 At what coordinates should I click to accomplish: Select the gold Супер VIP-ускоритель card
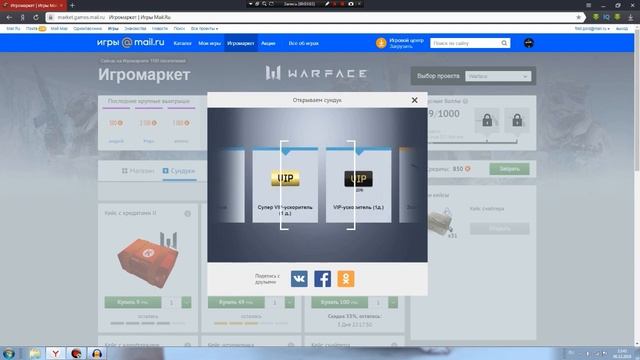pos(285,185)
